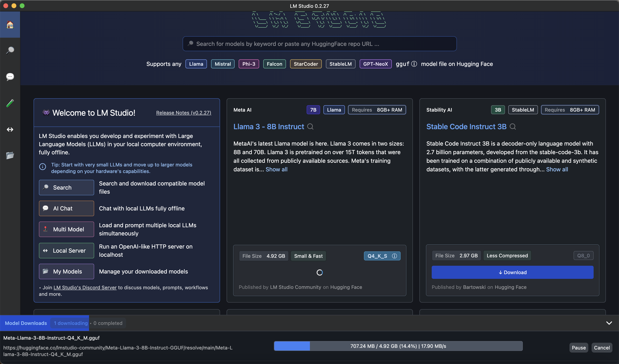
Task: Click the File Size 4.92 GB label
Action: click(x=264, y=256)
